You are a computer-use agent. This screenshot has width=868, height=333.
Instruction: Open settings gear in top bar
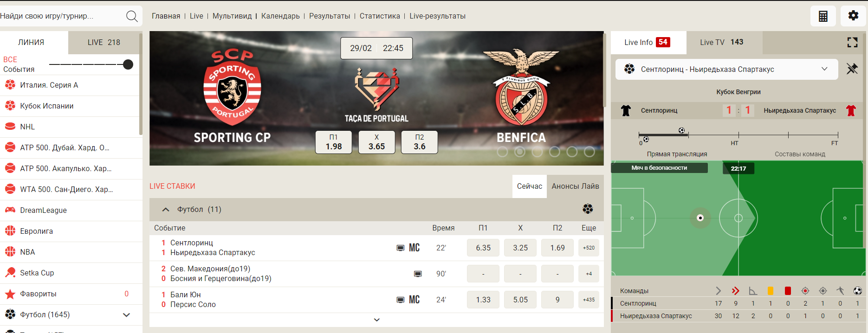click(853, 16)
